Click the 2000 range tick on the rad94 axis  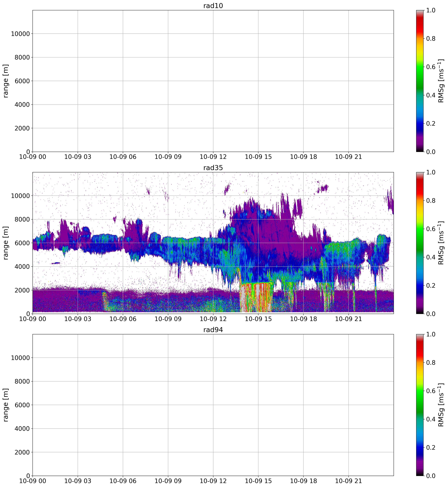(22, 452)
